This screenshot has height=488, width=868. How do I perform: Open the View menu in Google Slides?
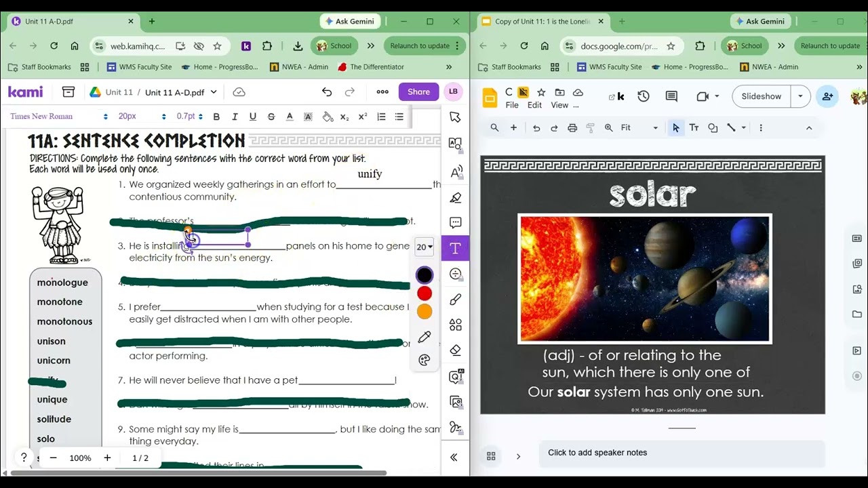pyautogui.click(x=559, y=105)
